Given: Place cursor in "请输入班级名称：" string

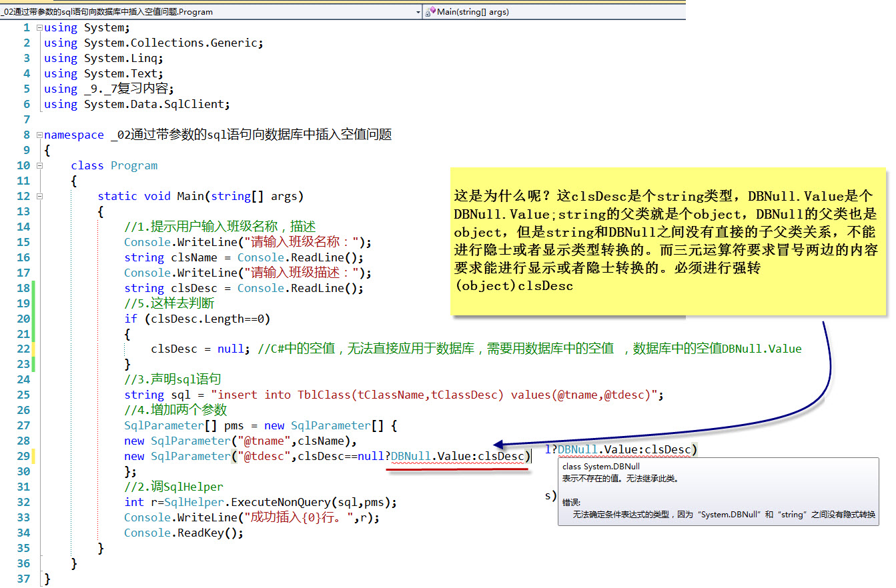Looking at the screenshot, I should click(301, 242).
